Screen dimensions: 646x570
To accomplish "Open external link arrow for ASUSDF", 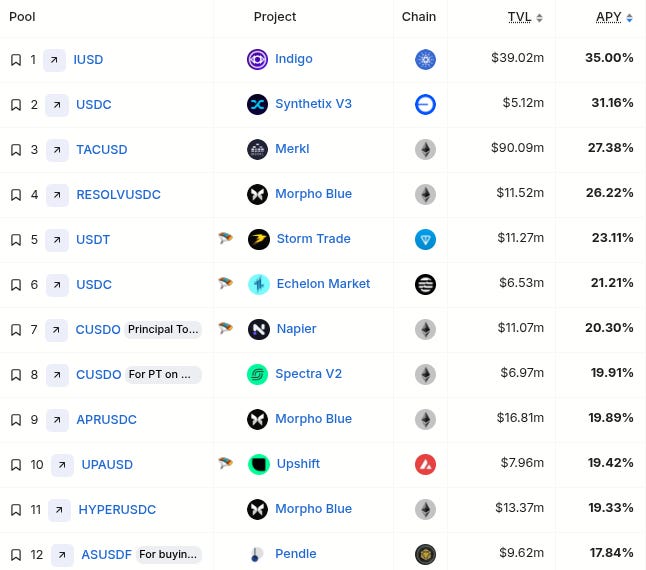I will (63, 555).
